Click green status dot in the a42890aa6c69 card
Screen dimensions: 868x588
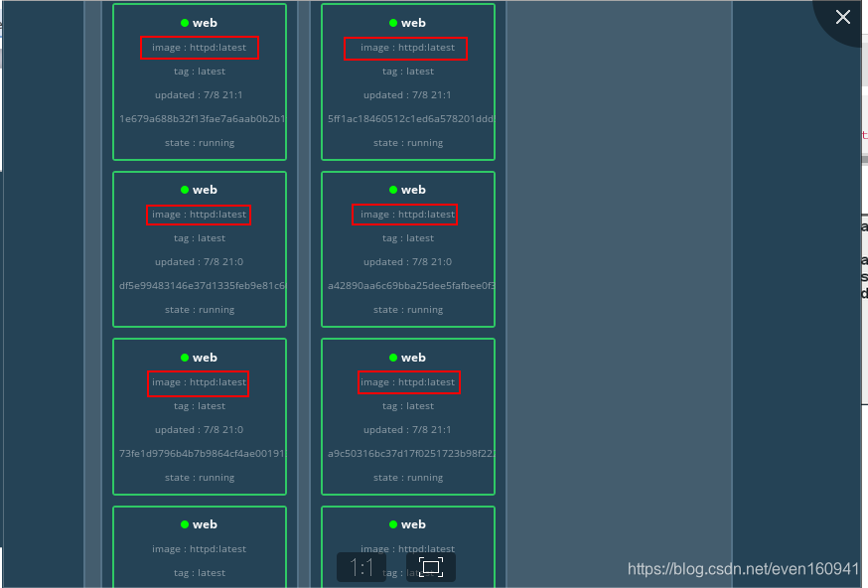tap(393, 190)
